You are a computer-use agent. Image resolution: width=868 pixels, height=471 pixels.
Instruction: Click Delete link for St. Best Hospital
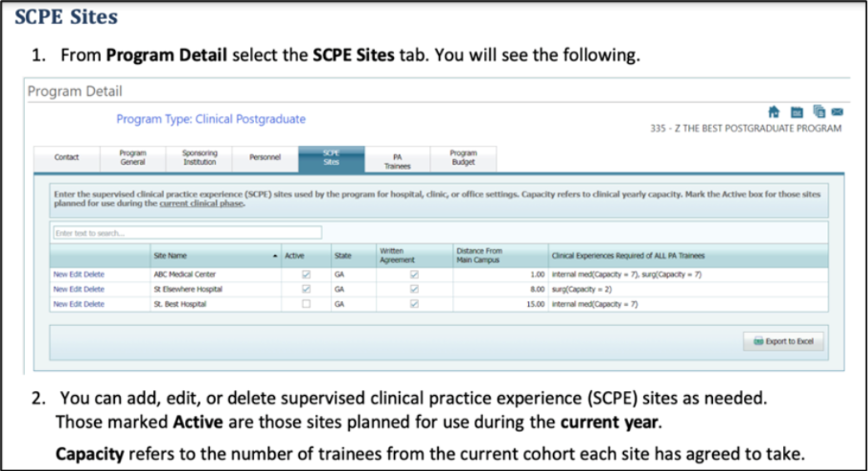click(94, 304)
